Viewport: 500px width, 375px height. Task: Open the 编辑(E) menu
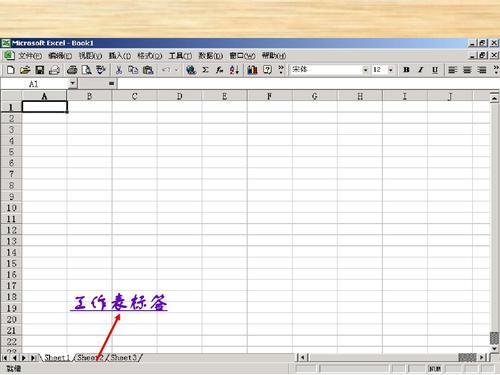pos(60,56)
